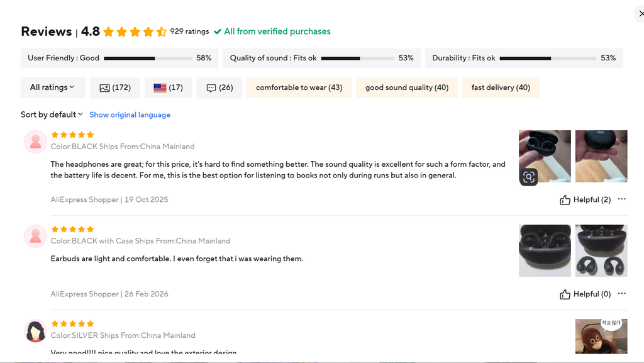644x363 pixels.
Task: Click the User Friendly rating bar
Action: (147, 59)
